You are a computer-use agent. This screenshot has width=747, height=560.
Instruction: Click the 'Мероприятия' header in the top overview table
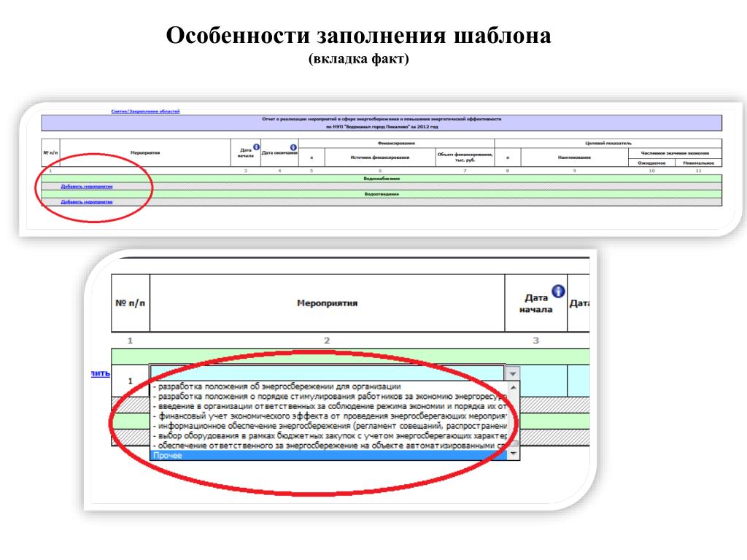click(x=145, y=153)
